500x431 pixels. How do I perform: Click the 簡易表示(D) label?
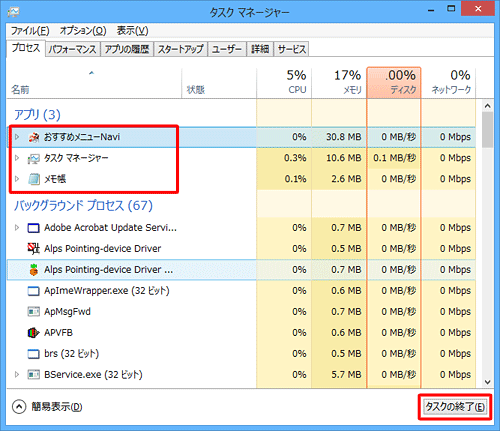(x=57, y=407)
